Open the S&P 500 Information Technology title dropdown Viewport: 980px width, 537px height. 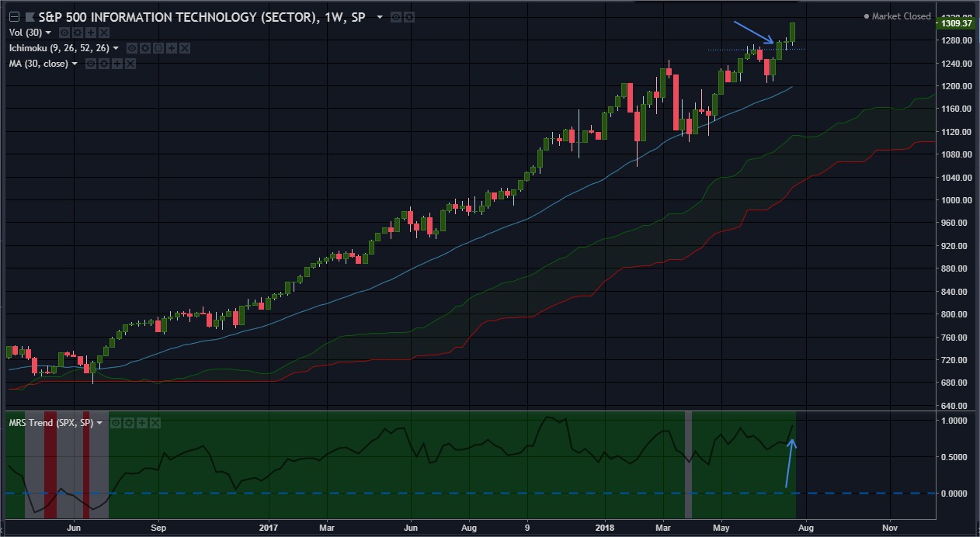[380, 17]
